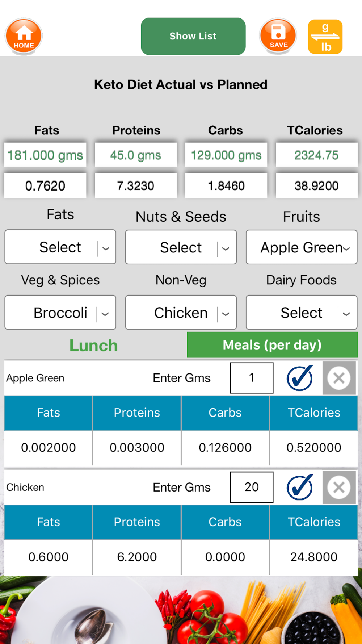Remove the Apple Green entry
The height and width of the screenshot is (644, 362).
[x=339, y=378]
